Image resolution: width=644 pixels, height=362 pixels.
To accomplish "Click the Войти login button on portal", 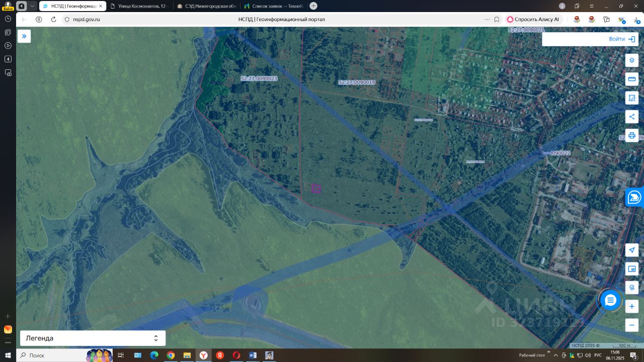I will [x=622, y=39].
